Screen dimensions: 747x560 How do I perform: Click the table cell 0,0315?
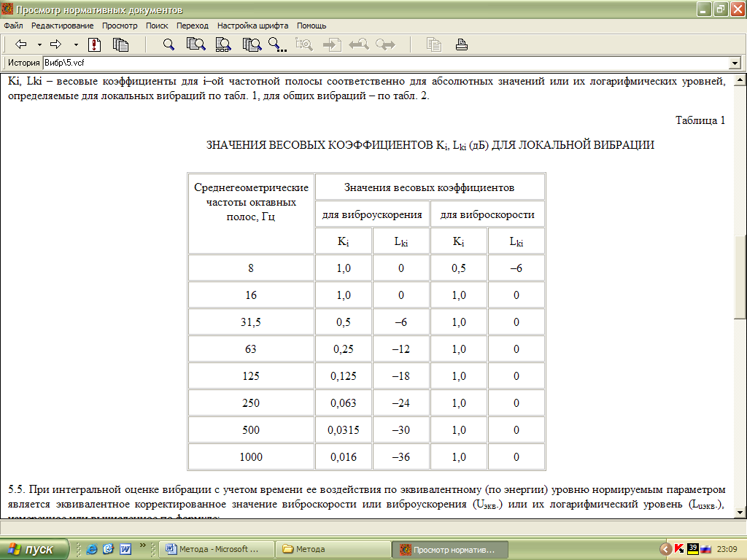click(x=344, y=430)
